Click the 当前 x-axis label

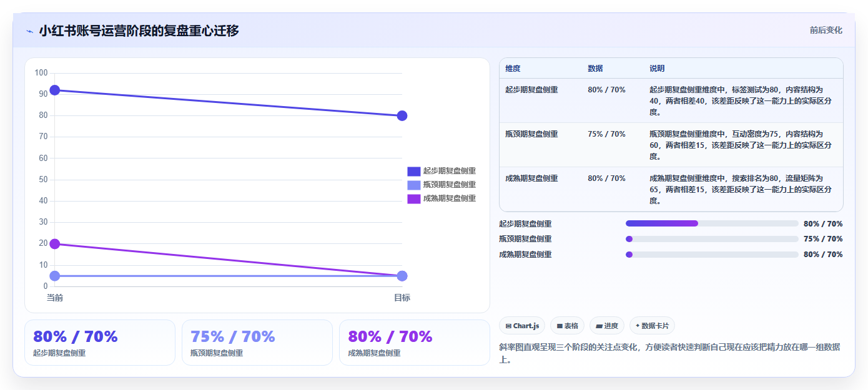(x=55, y=298)
